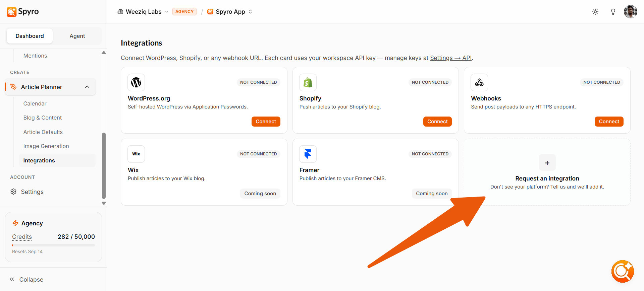Open the user profile avatar
The height and width of the screenshot is (291, 644).
coord(631,12)
